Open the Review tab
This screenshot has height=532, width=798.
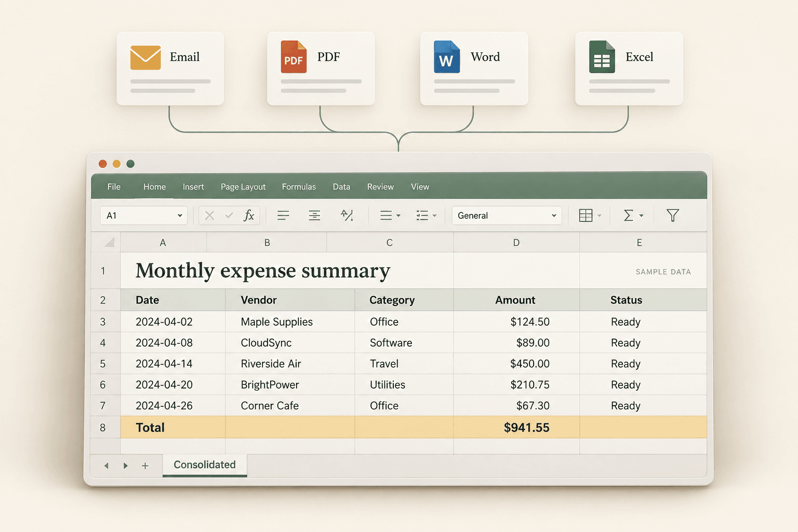380,187
